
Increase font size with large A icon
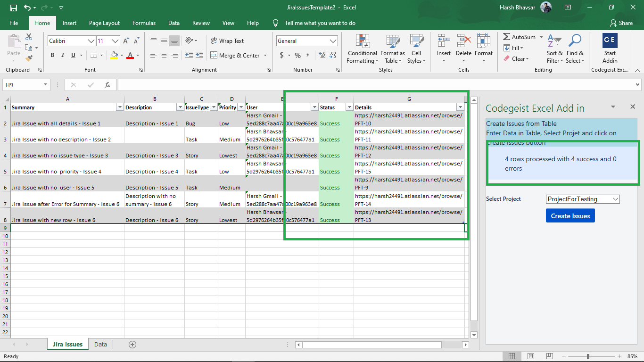[x=126, y=41]
